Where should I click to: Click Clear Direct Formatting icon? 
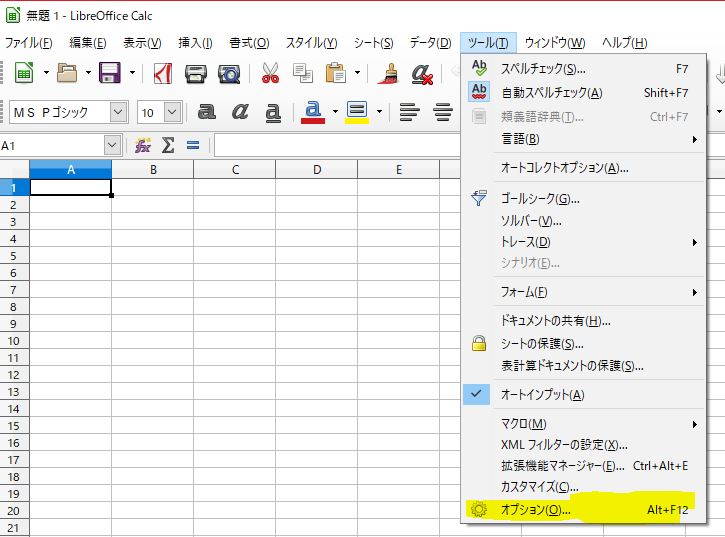[422, 74]
